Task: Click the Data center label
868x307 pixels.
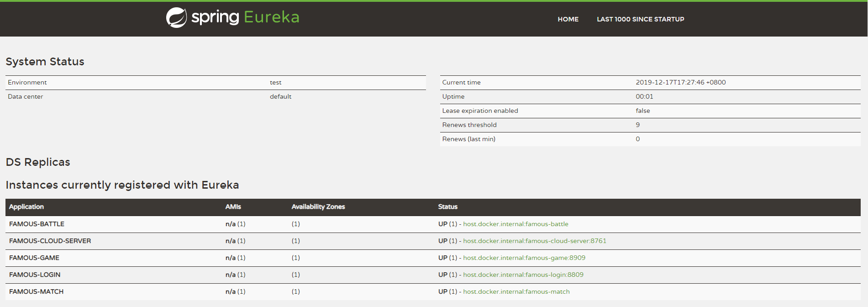Action: pyautogui.click(x=25, y=96)
